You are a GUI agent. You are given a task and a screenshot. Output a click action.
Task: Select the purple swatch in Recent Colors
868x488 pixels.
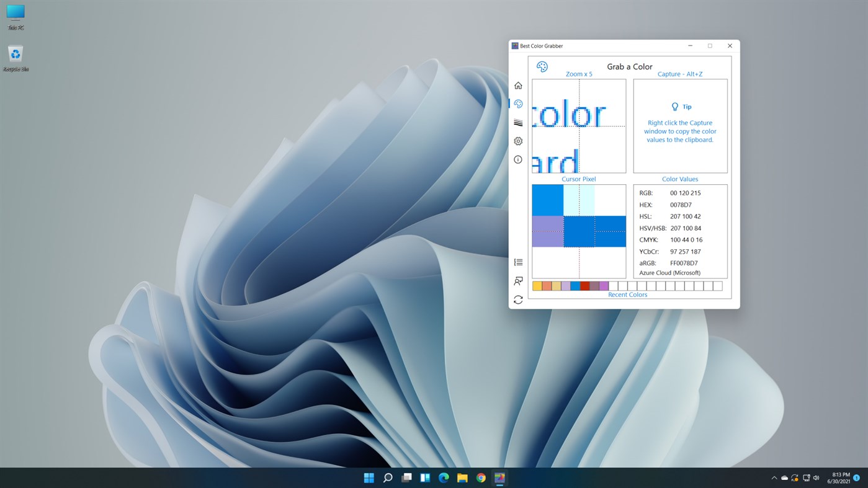[604, 285]
